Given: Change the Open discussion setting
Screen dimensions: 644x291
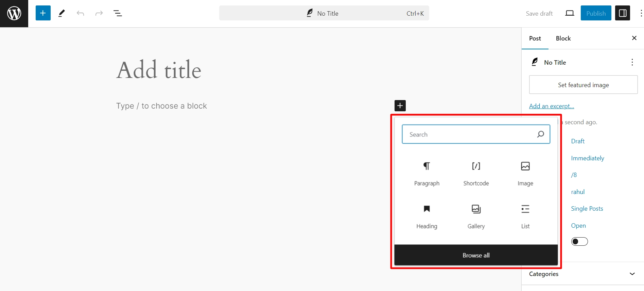Looking at the screenshot, I should pos(578,226).
